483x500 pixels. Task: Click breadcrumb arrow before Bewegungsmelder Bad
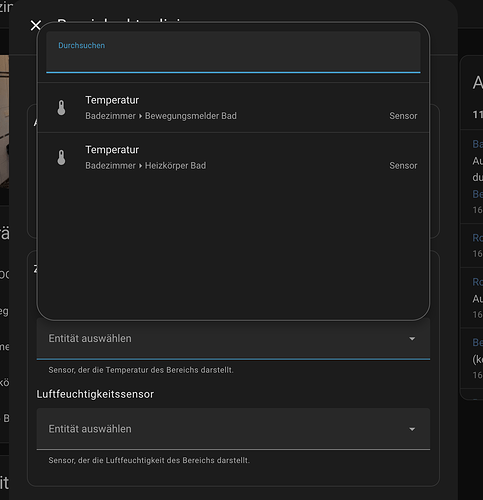[x=140, y=116]
